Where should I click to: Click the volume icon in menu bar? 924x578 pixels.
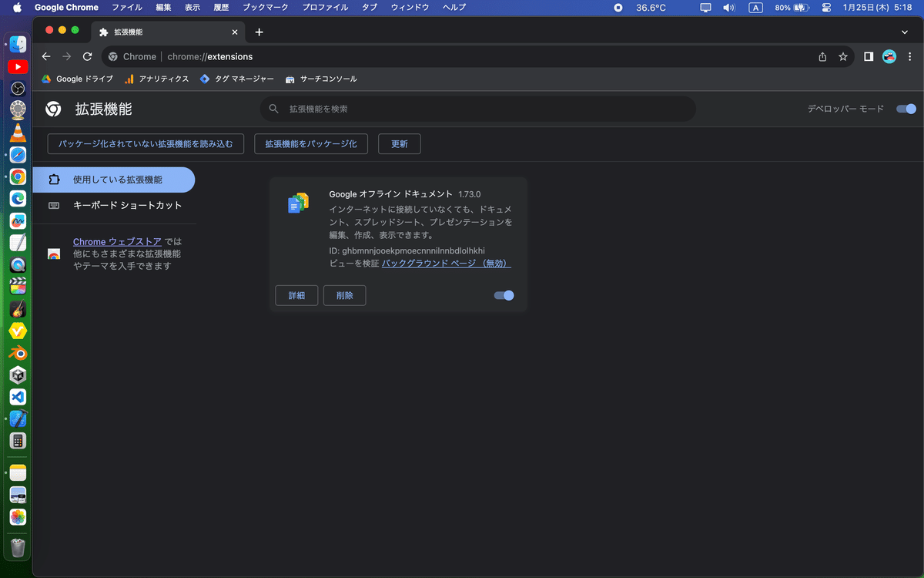tap(728, 7)
